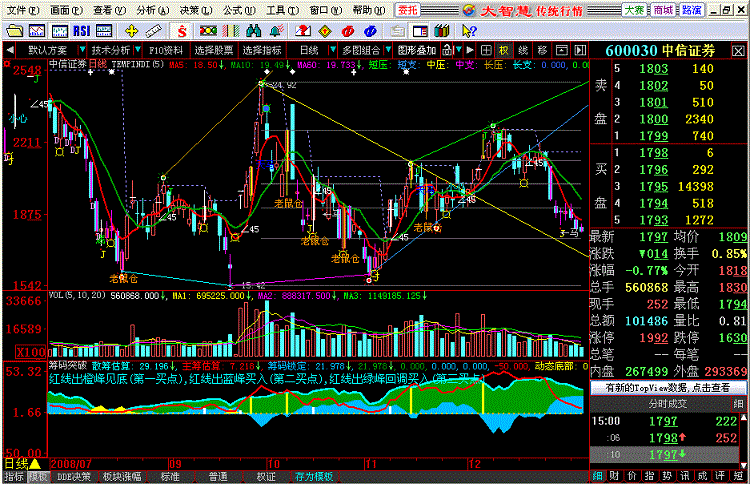Image resolution: width=750 pixels, height=484 pixels.
Task: Click the colored stripes pattern icon
Action: [x=231, y=31]
